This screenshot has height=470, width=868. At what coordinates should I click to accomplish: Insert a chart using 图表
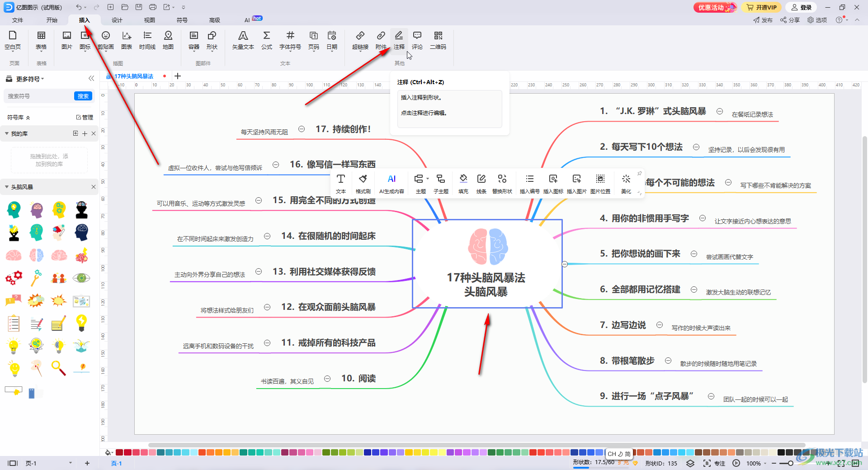coord(127,40)
